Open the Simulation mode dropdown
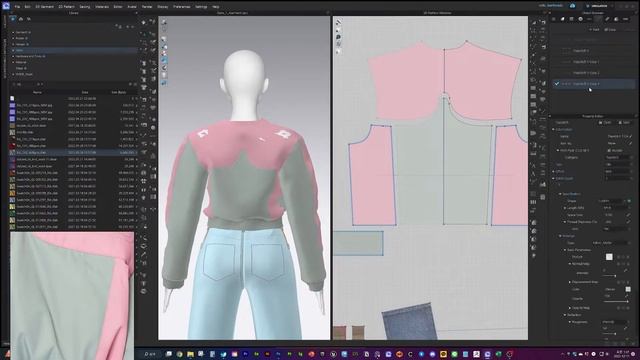The height and width of the screenshot is (360, 640). pyautogui.click(x=598, y=6)
